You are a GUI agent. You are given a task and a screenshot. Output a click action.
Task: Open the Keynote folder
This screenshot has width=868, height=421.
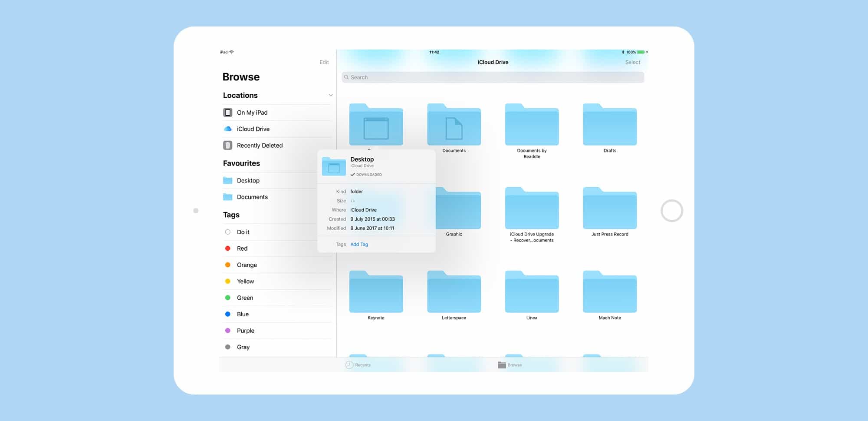pos(375,292)
